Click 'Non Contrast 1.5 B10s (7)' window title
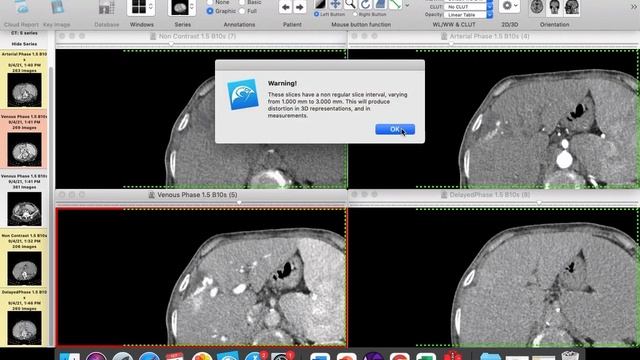 click(x=197, y=36)
